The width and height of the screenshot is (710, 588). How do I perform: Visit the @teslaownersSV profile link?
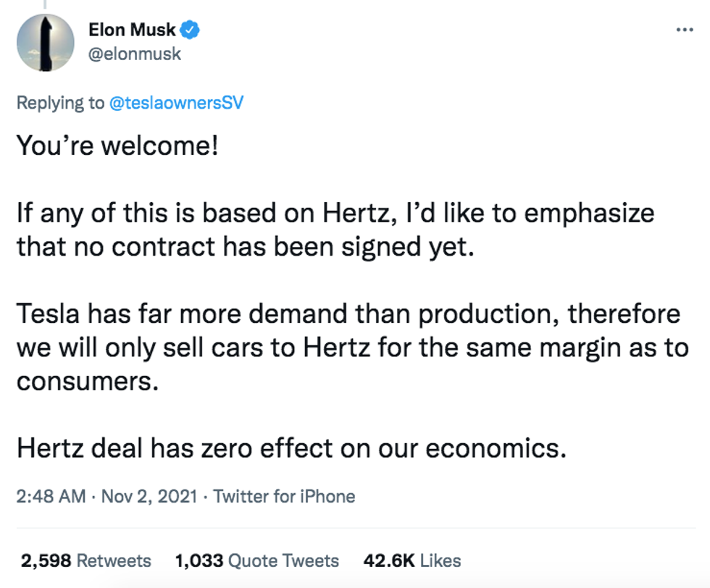(x=176, y=103)
